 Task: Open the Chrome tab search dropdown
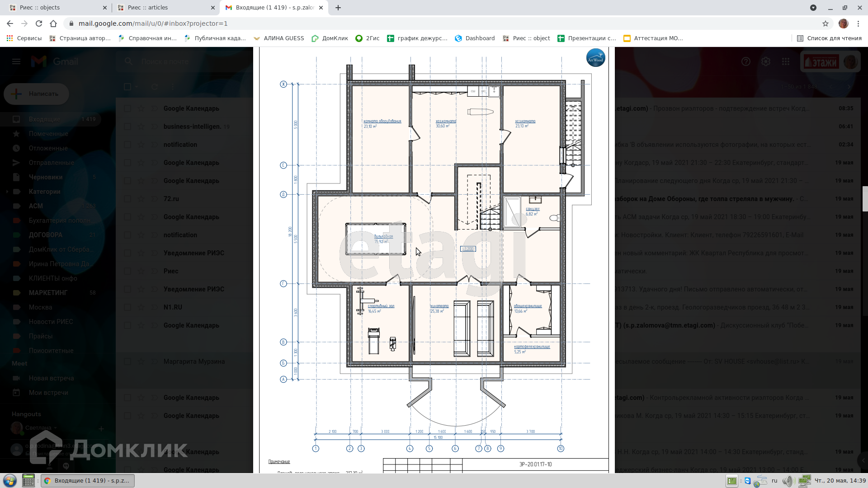(813, 8)
